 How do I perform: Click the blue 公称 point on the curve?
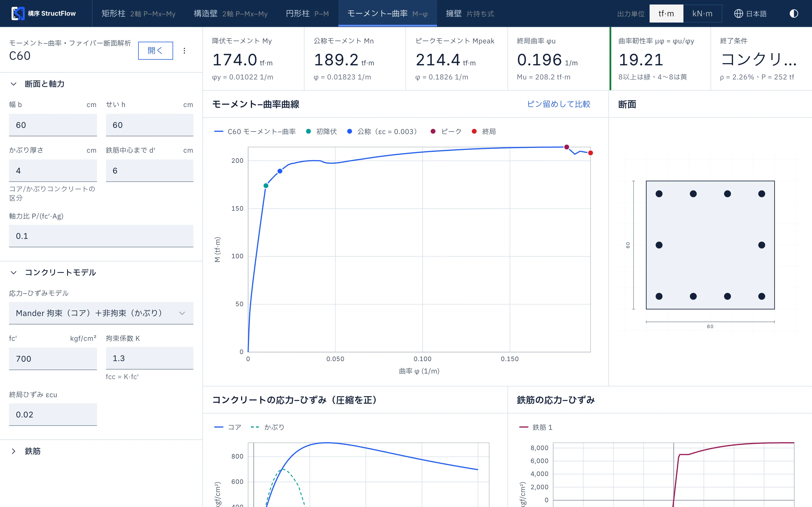pyautogui.click(x=280, y=171)
